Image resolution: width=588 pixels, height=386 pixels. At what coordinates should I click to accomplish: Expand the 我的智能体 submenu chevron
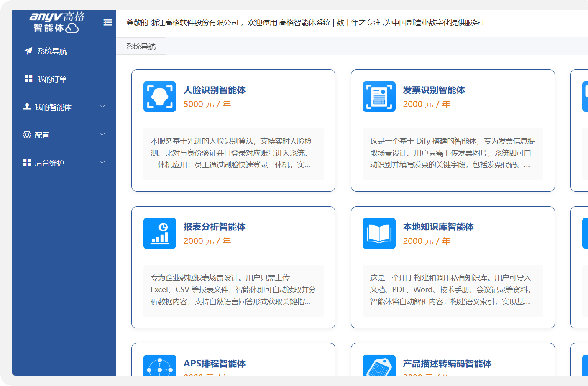[102, 107]
